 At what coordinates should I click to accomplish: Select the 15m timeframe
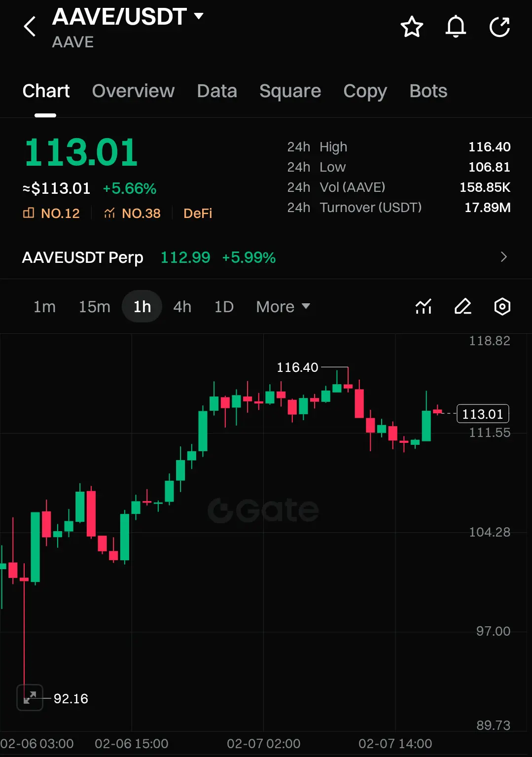click(95, 307)
